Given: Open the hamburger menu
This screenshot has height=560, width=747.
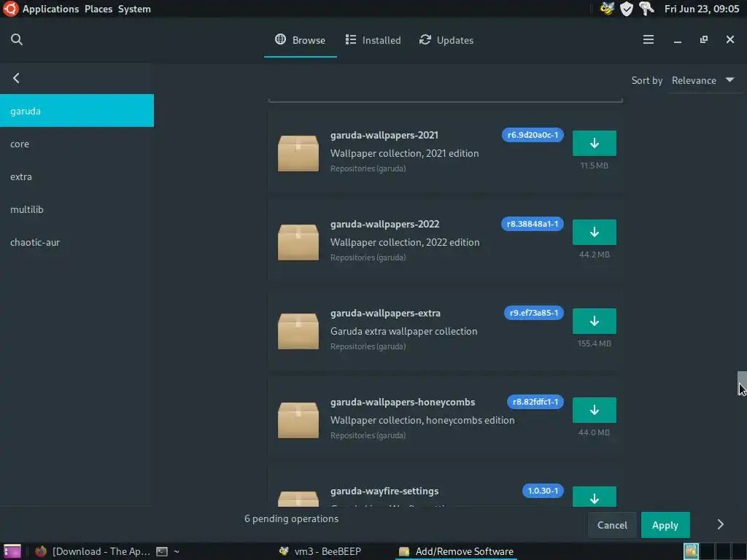Looking at the screenshot, I should (x=649, y=39).
